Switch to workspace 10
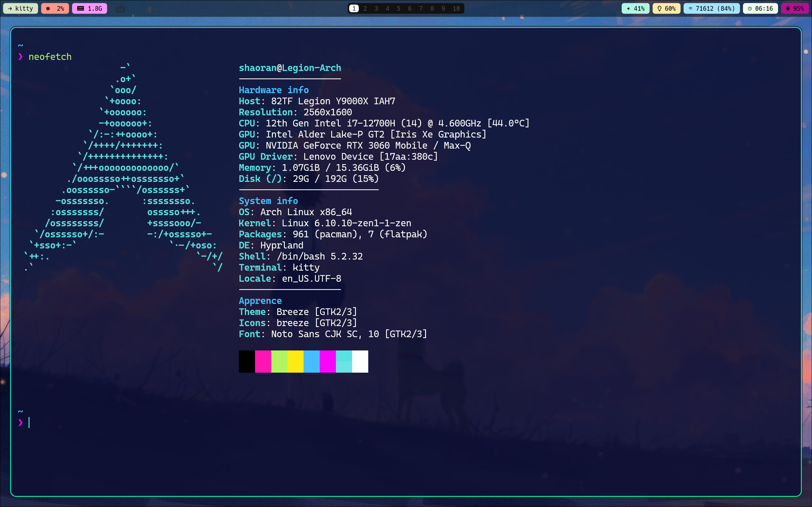This screenshot has width=812, height=507. click(x=456, y=8)
